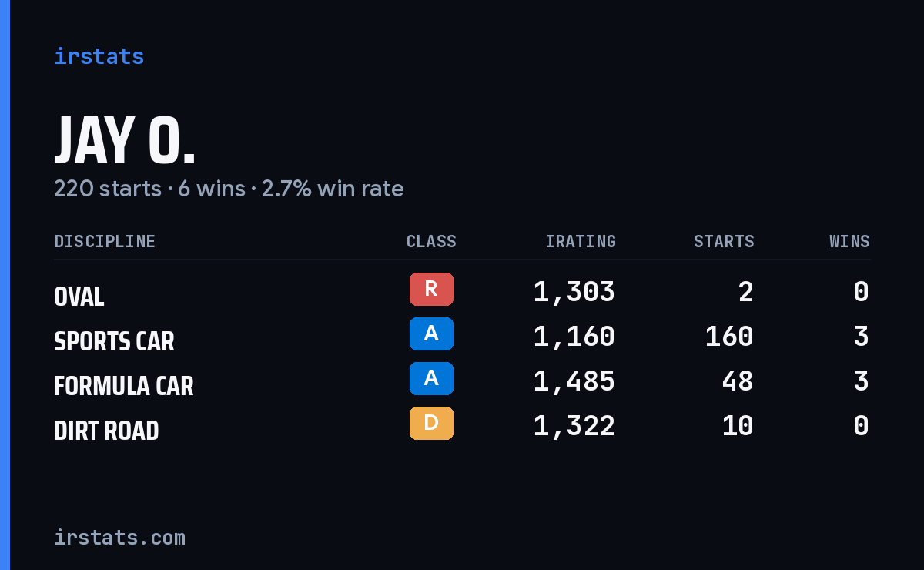Sort by the DISCIPLINE column header

click(x=105, y=241)
